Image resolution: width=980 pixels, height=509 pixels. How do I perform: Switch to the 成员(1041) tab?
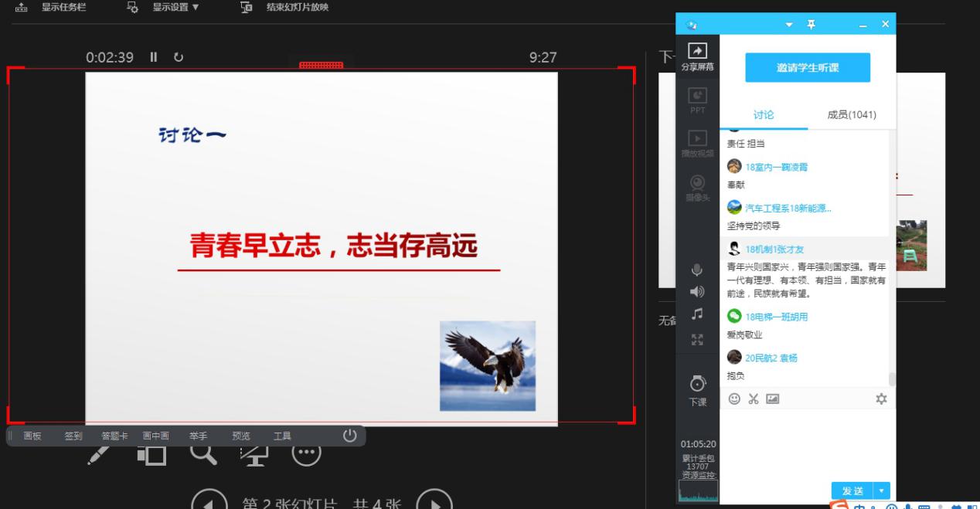851,115
